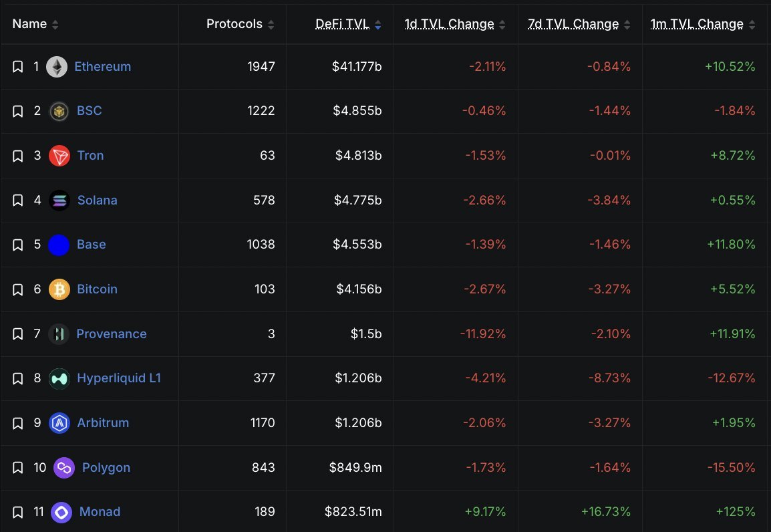Sort by 1m TVL Change arrows
Viewport: 771px width, 532px height.
752,25
